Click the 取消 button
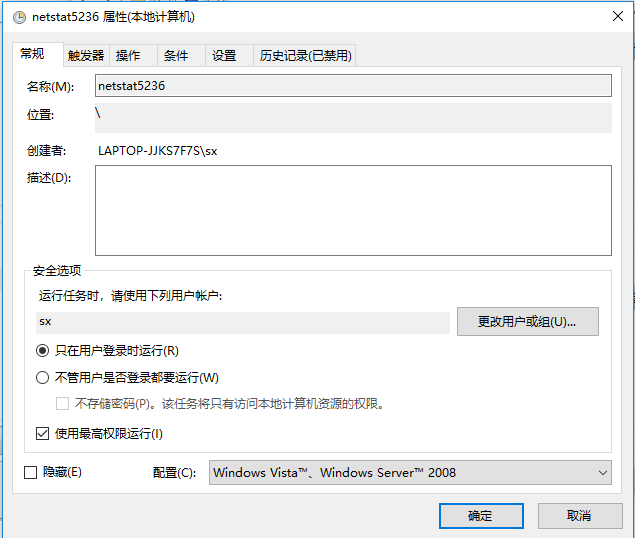 pyautogui.click(x=580, y=516)
